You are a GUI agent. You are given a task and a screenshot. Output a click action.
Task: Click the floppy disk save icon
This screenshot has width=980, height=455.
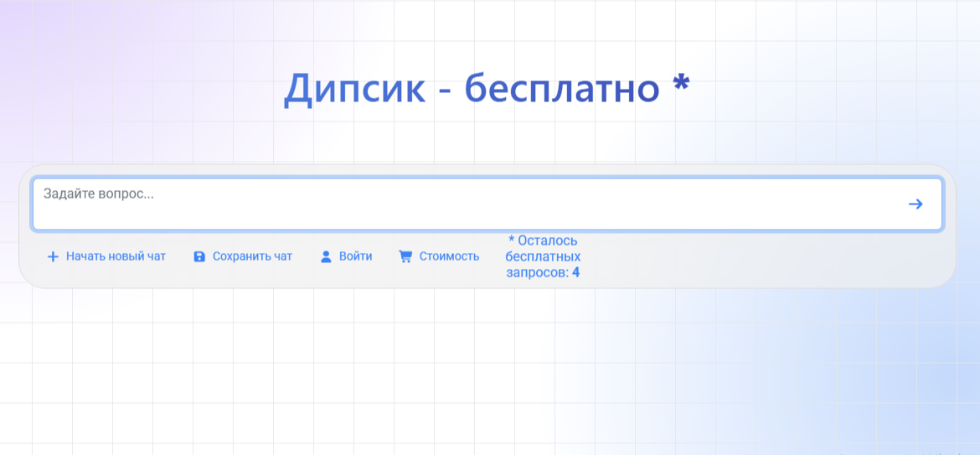(199, 256)
